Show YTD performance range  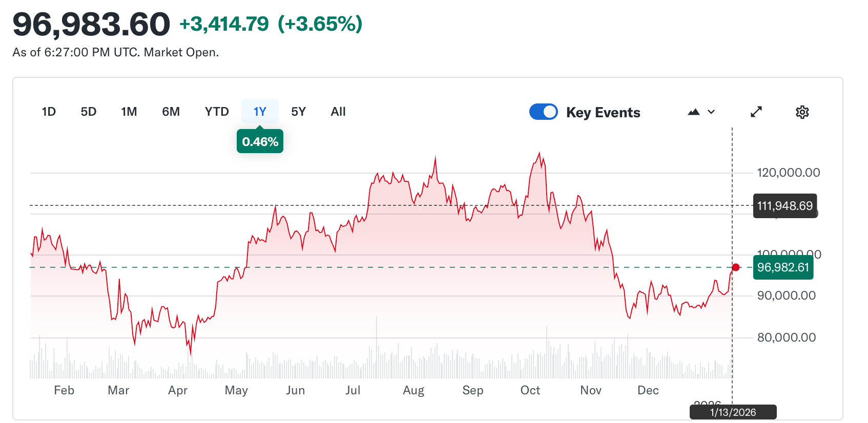click(x=217, y=112)
